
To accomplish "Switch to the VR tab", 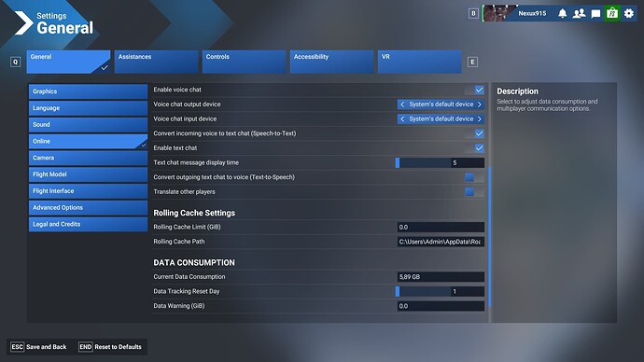I will pyautogui.click(x=420, y=62).
